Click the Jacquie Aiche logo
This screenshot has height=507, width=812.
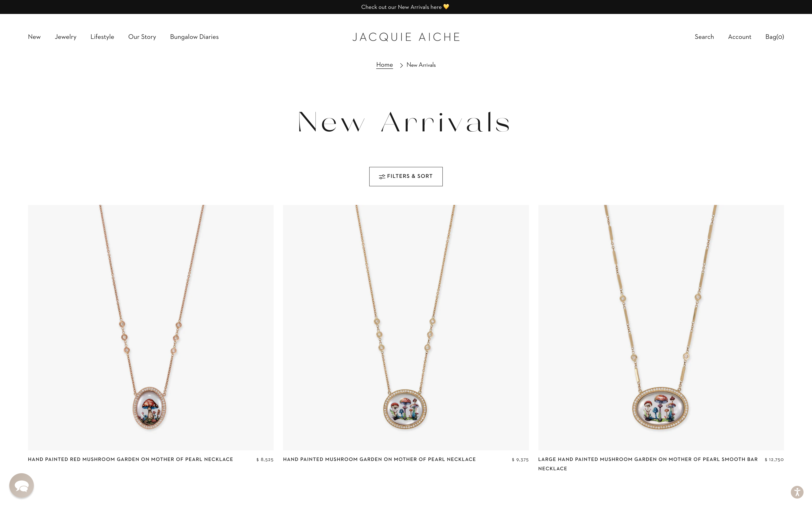click(406, 37)
